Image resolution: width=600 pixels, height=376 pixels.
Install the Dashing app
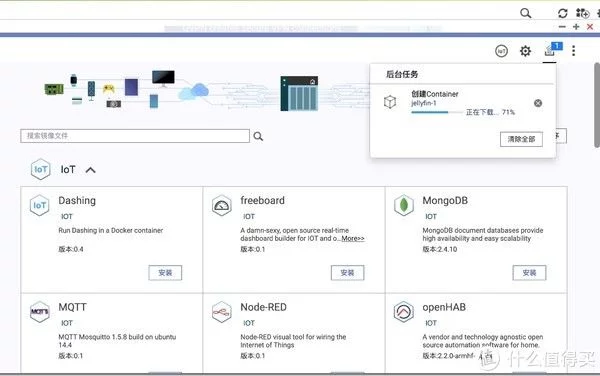coord(165,273)
